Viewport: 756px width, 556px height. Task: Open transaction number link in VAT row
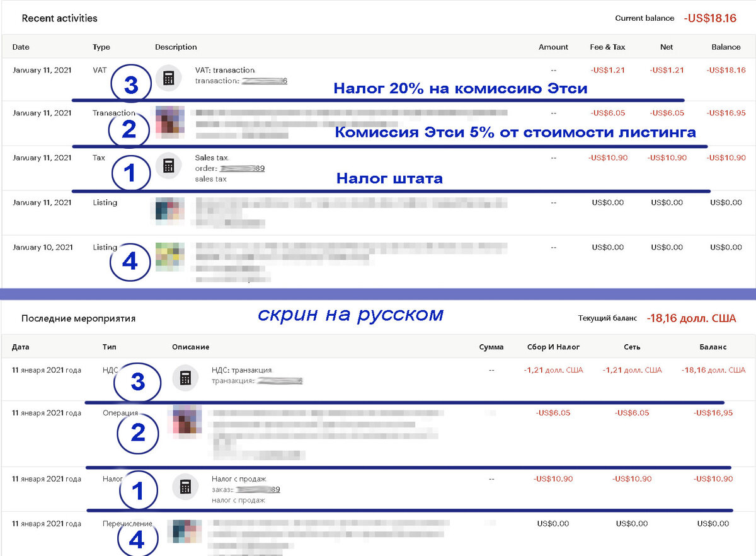(265, 81)
